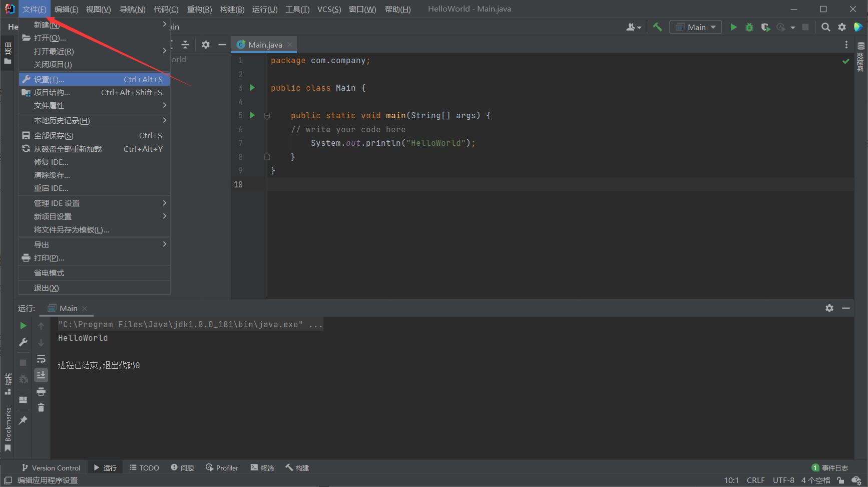Open run configuration wrench in Run panel
This screenshot has height=487, width=868.
23,342
